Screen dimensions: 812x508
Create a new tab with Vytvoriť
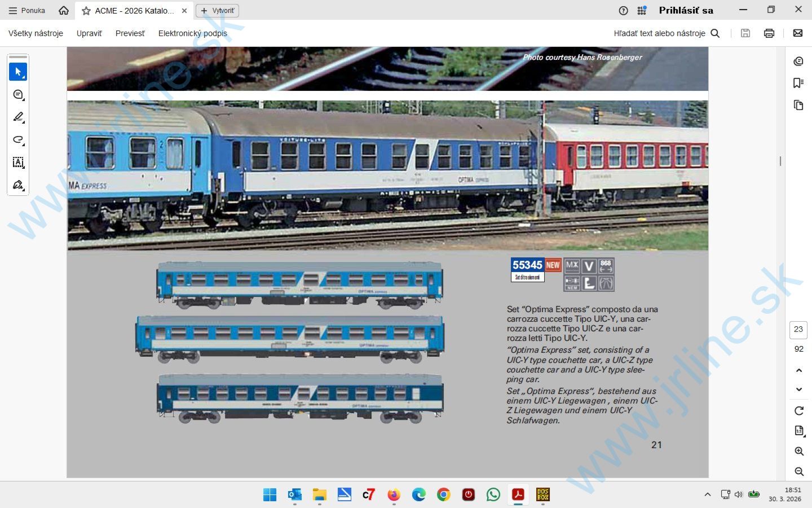click(217, 11)
